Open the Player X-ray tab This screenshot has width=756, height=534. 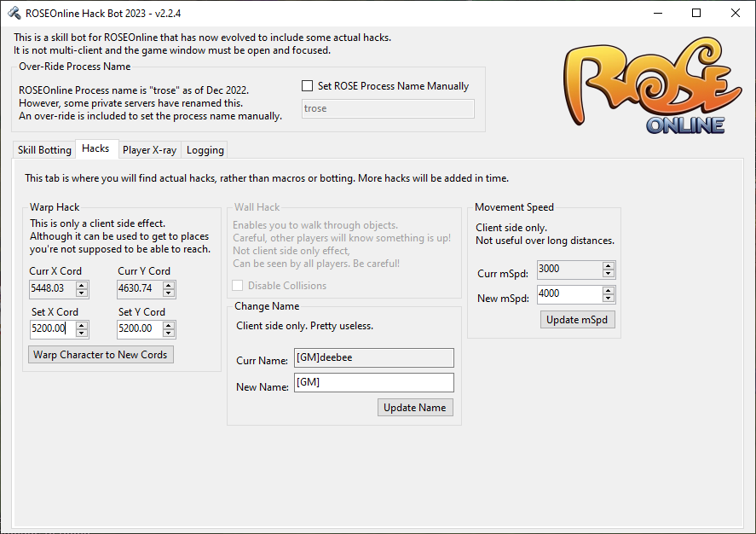coord(149,150)
